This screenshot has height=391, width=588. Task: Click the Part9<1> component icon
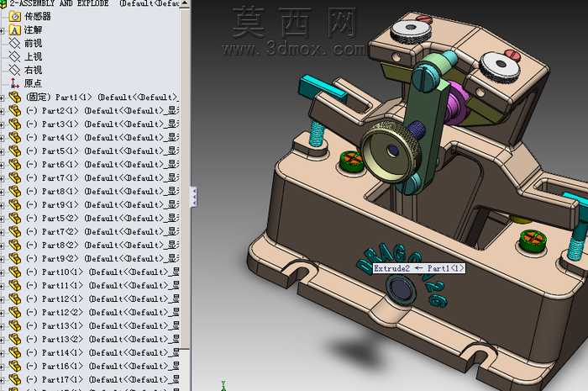click(15, 205)
